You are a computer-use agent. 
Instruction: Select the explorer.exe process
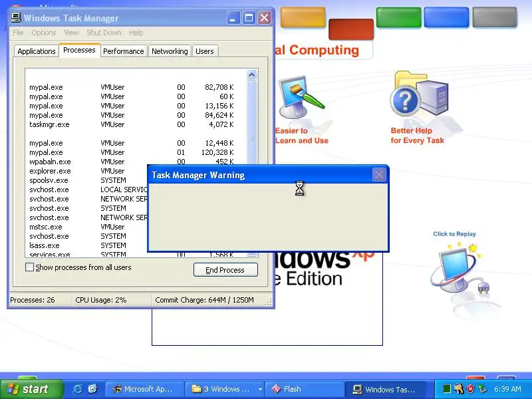(x=87, y=171)
